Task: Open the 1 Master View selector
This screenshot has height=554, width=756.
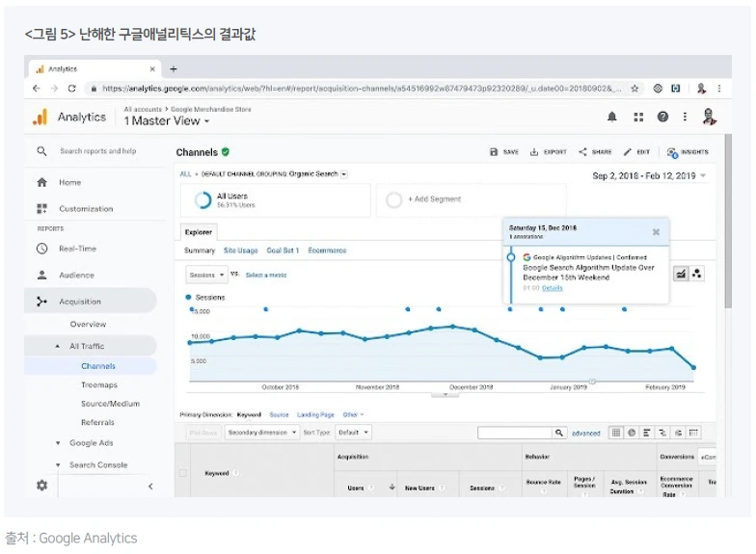Action: pyautogui.click(x=166, y=121)
